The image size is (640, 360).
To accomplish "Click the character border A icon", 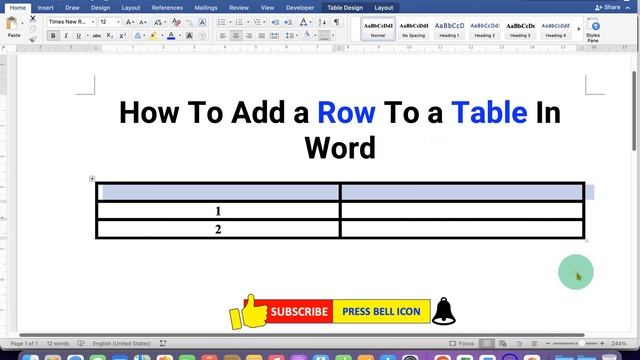I will 202,22.
